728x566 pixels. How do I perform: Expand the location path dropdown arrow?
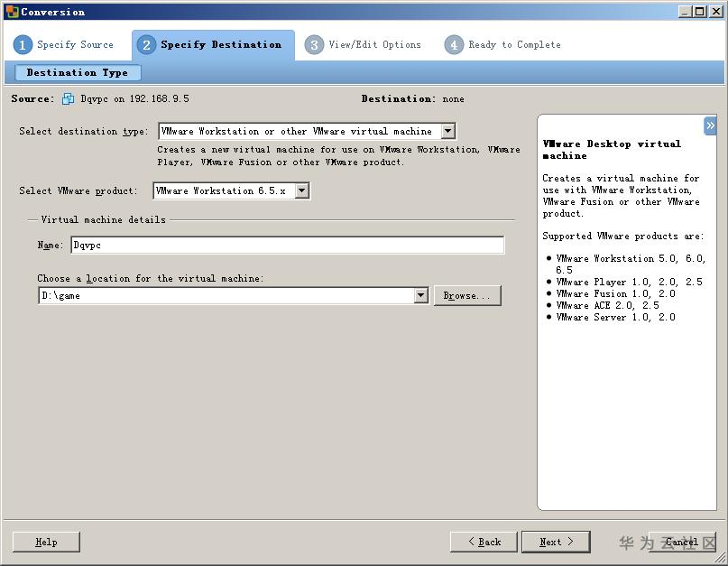point(420,295)
